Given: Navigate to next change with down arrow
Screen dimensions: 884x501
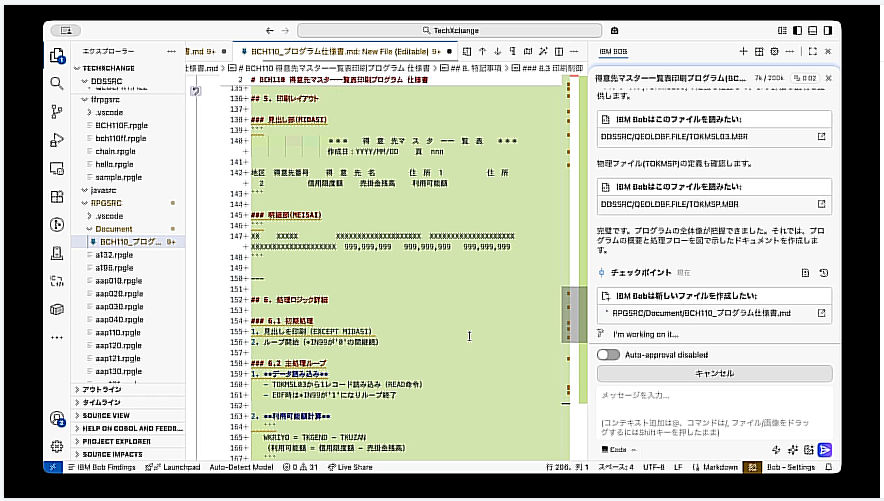Looking at the screenshot, I should click(498, 51).
